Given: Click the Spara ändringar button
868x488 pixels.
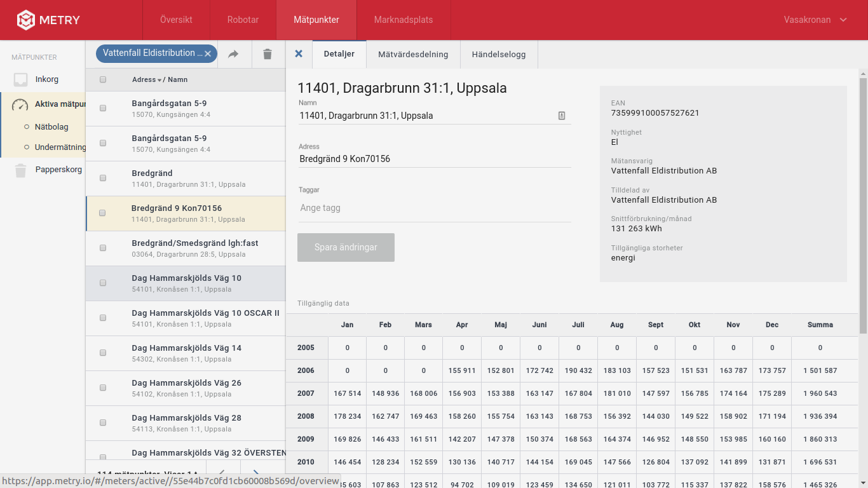Looking at the screenshot, I should coord(346,247).
